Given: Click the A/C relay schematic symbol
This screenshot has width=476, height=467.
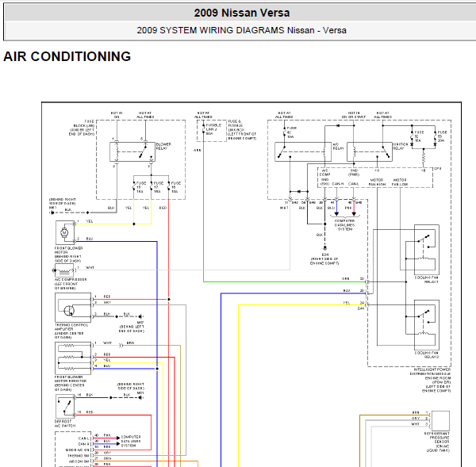Looking at the screenshot, I should pos(303,151).
